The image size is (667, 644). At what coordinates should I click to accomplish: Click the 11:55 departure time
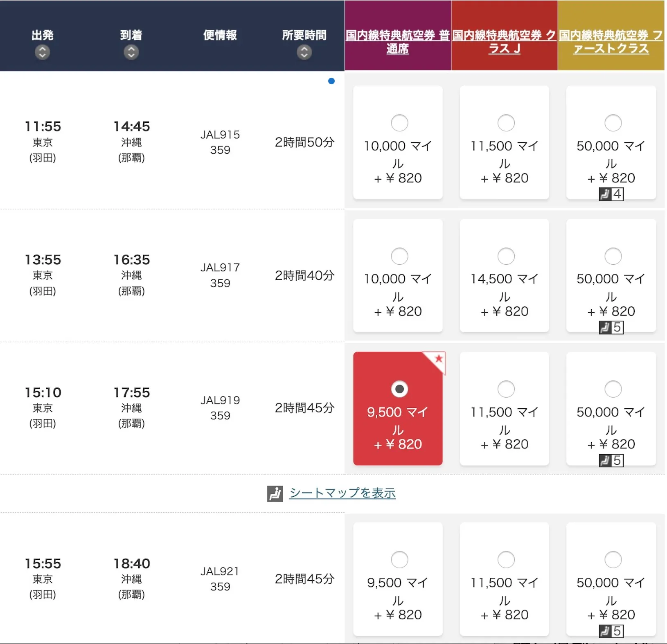pos(43,126)
